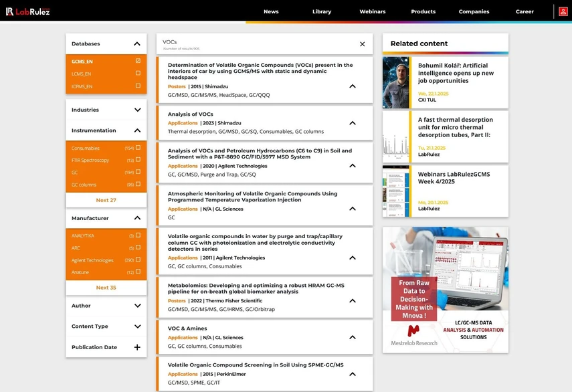Image resolution: width=572 pixels, height=392 pixels.
Task: Go to Webinars section
Action: pyautogui.click(x=373, y=11)
